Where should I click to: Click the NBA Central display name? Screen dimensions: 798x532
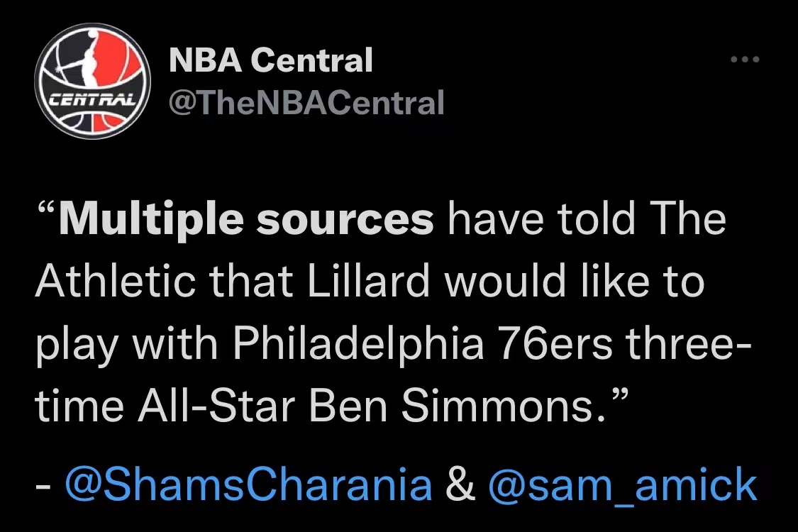271,60
